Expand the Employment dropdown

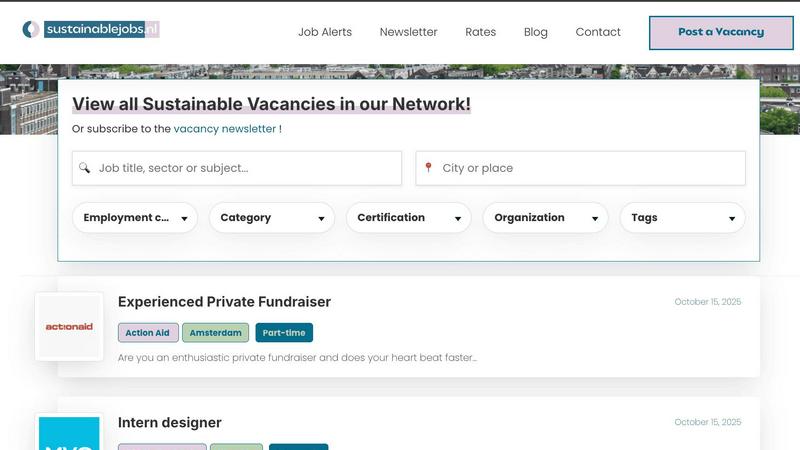click(x=135, y=218)
